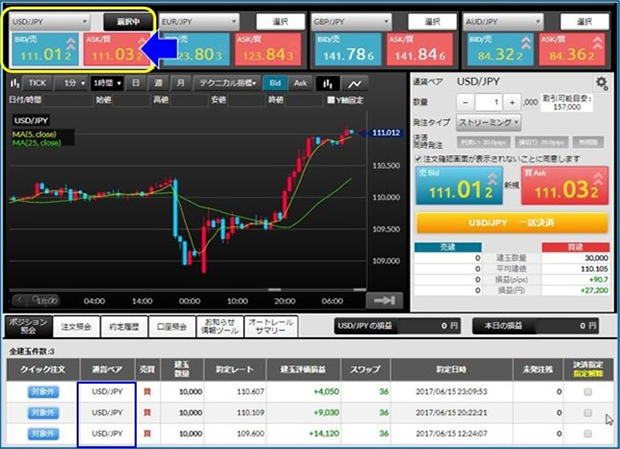Click the quantity input field
Viewport: 620px width, 449px height.
[488, 102]
